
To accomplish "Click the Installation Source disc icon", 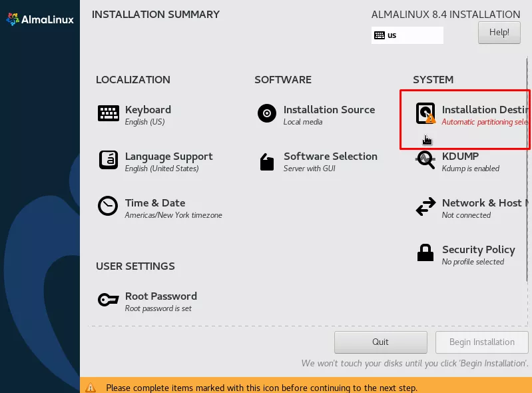I will (267, 113).
